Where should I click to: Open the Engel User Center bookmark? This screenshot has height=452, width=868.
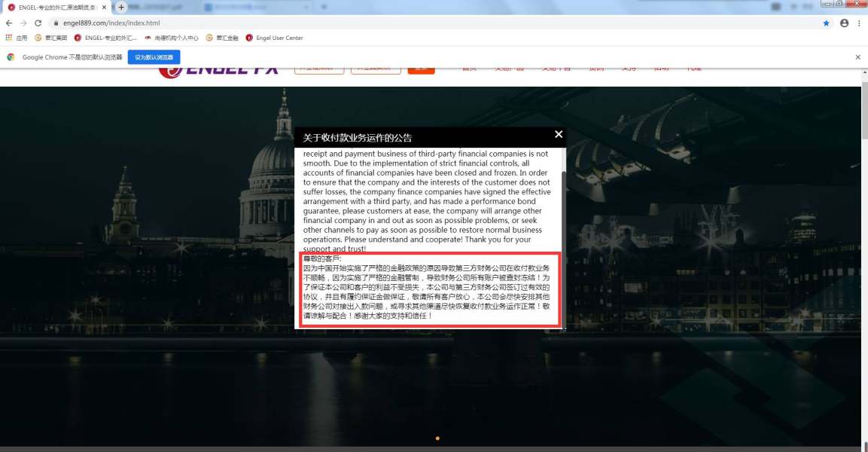click(x=275, y=38)
